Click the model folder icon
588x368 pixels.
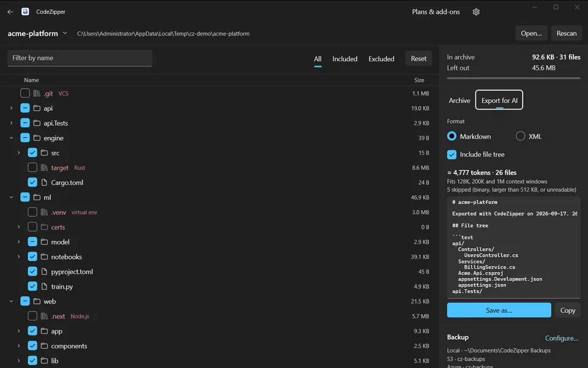pos(44,242)
